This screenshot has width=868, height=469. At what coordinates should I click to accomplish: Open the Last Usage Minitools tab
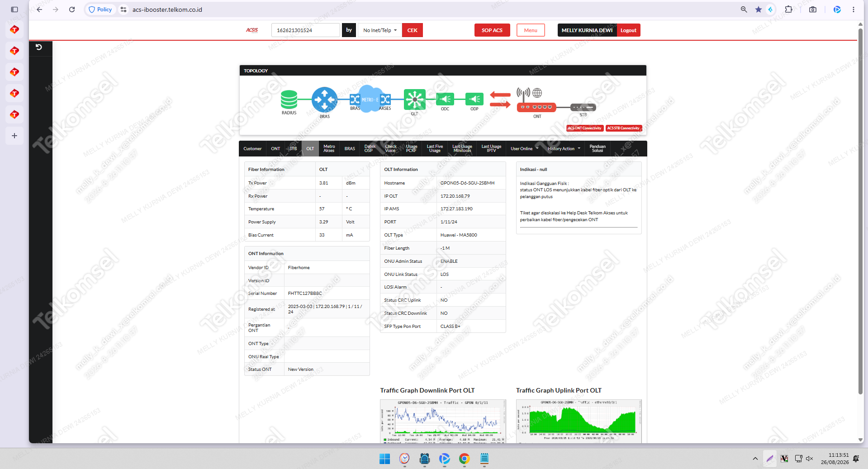coord(462,149)
